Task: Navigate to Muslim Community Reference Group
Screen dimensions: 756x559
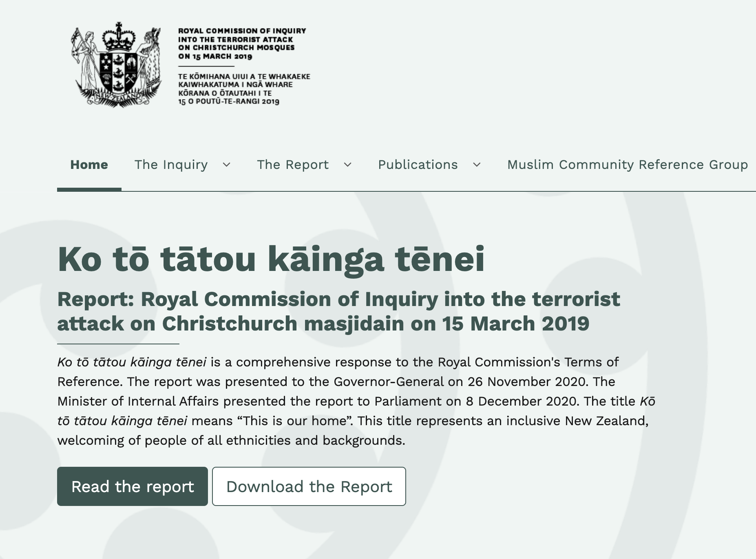Action: (x=627, y=164)
